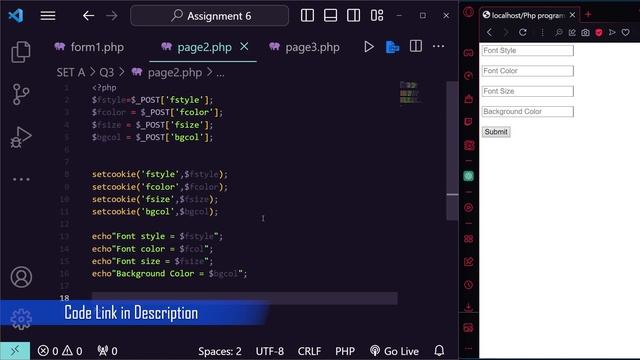Open the green ChatGPT sidebar icon
This screenshot has height=360, width=640.
pos(469,176)
